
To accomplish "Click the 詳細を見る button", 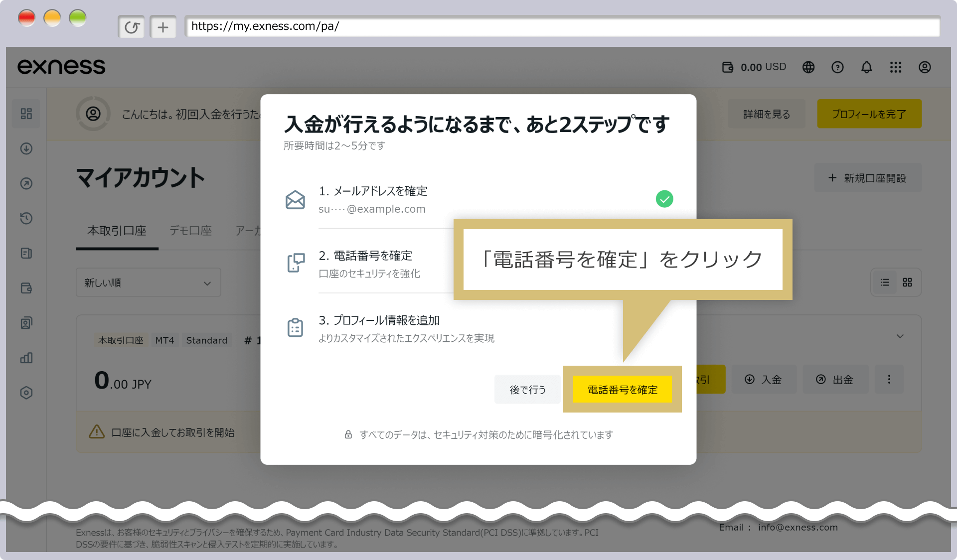I will tap(767, 114).
